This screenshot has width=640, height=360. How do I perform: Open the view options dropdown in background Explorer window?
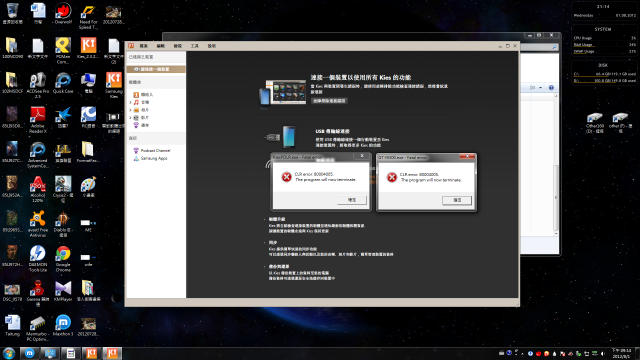(x=540, y=88)
